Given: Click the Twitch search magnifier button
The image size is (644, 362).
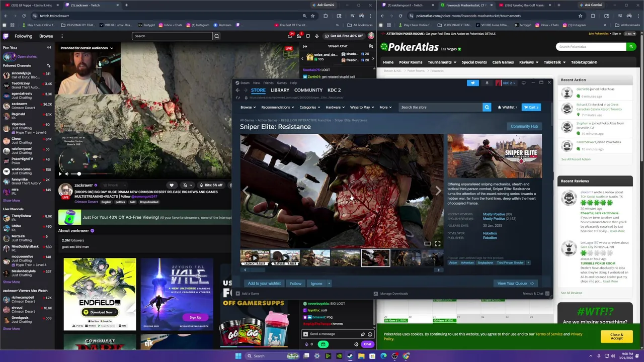Looking at the screenshot, I should (217, 36).
